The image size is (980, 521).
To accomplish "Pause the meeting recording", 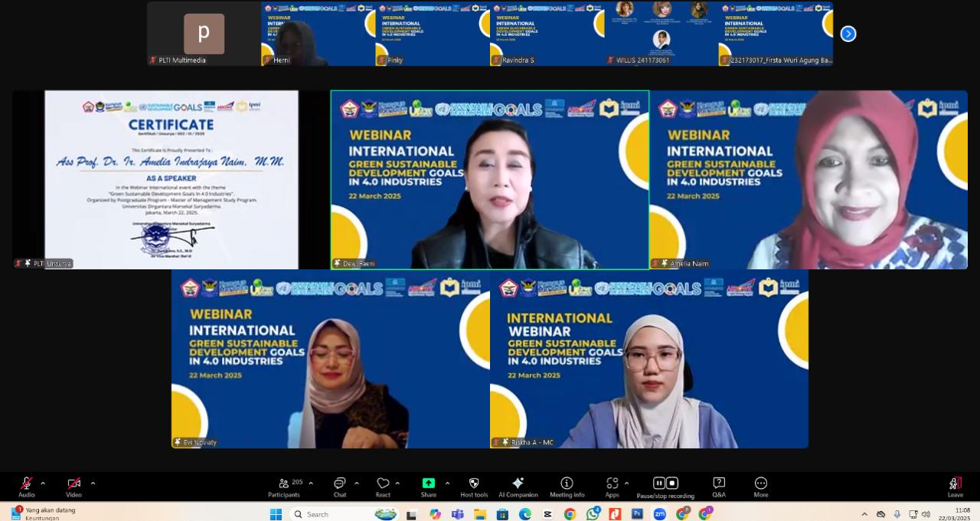I will tap(658, 483).
